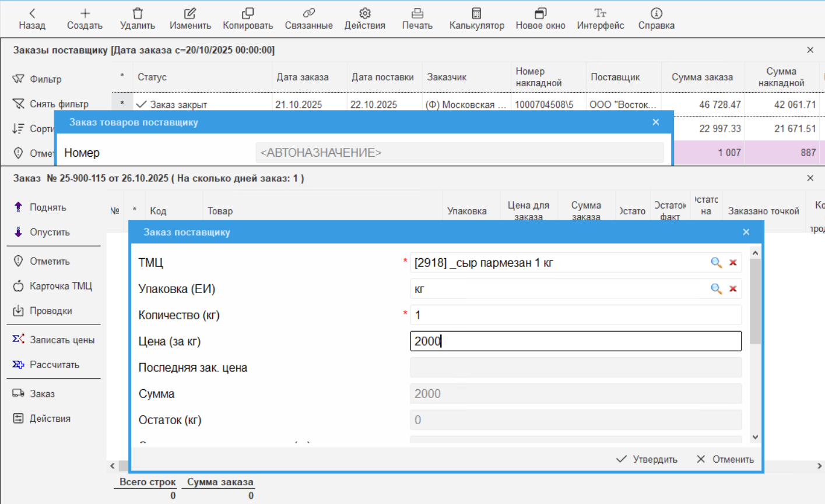Open Linked documents (Связанные) icon
Screen dimensions: 825x504
pos(308,13)
